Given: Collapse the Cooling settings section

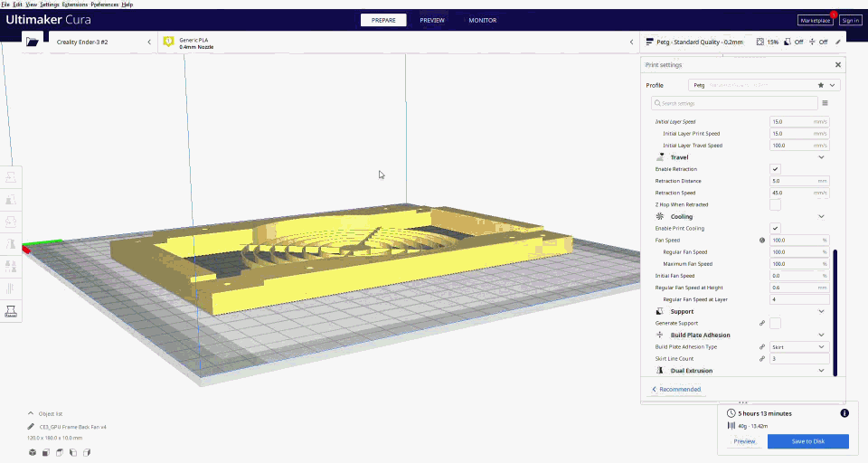Looking at the screenshot, I should tap(821, 216).
